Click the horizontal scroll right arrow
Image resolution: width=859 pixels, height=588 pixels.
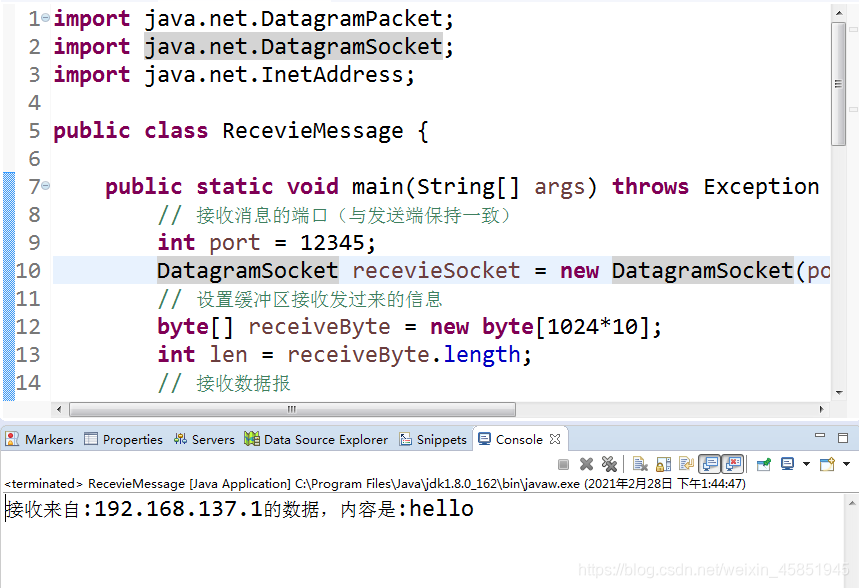pyautogui.click(x=821, y=409)
